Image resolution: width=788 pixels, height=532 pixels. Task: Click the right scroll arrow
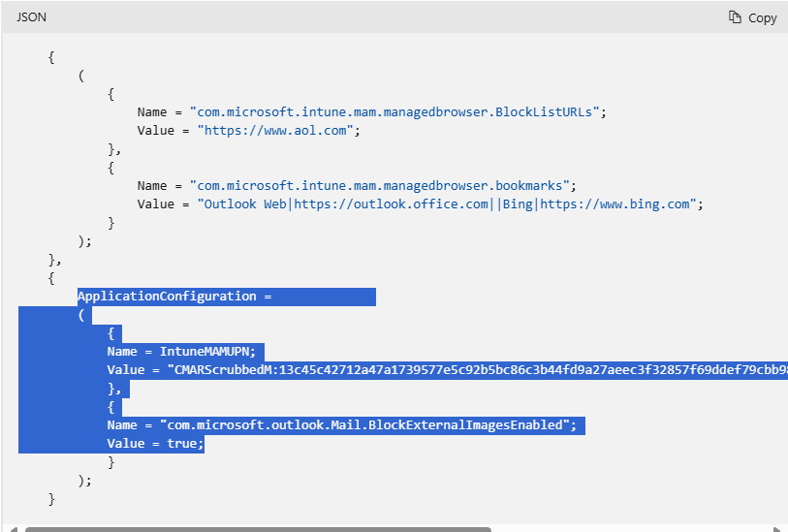[777, 529]
